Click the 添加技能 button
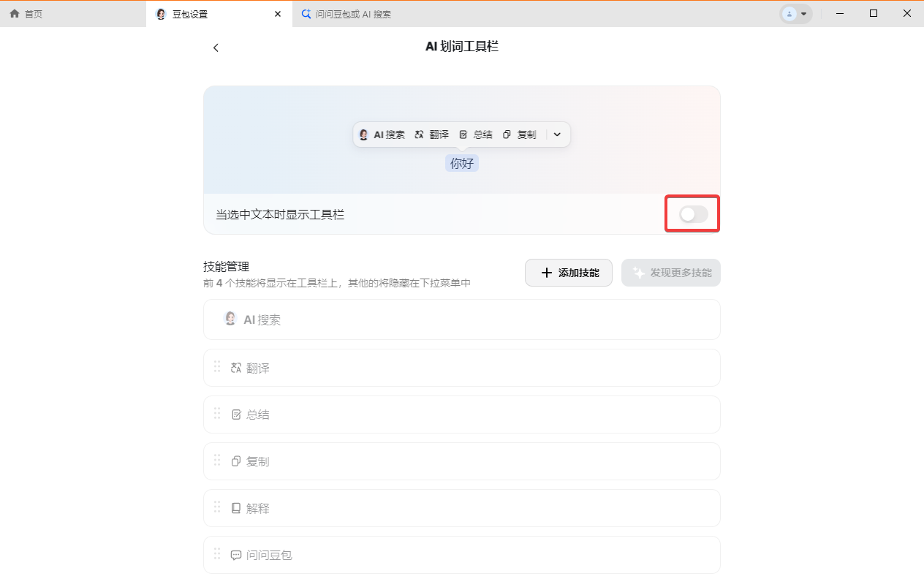 [x=568, y=272]
